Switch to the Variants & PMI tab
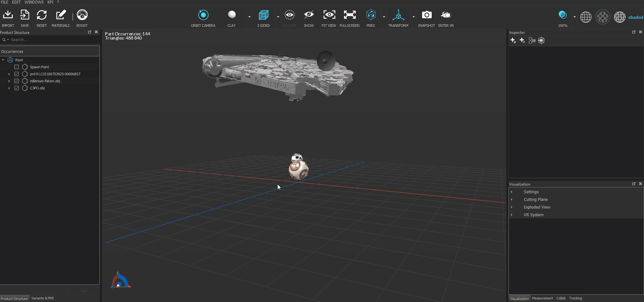This screenshot has height=302, width=644. 43,298
